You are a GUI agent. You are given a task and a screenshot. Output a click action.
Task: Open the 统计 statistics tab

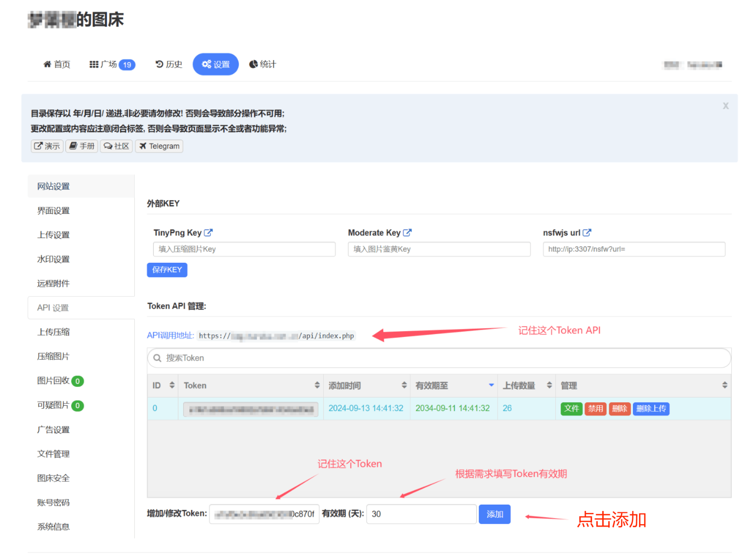point(263,64)
